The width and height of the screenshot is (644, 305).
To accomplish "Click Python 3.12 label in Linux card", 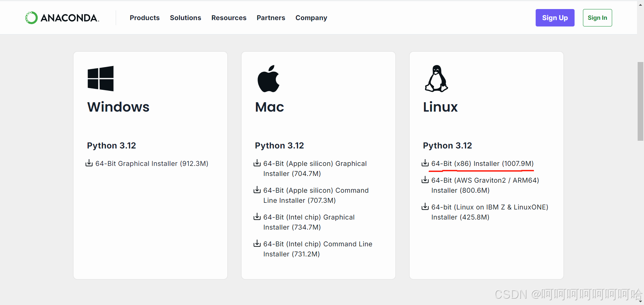I will 447,145.
